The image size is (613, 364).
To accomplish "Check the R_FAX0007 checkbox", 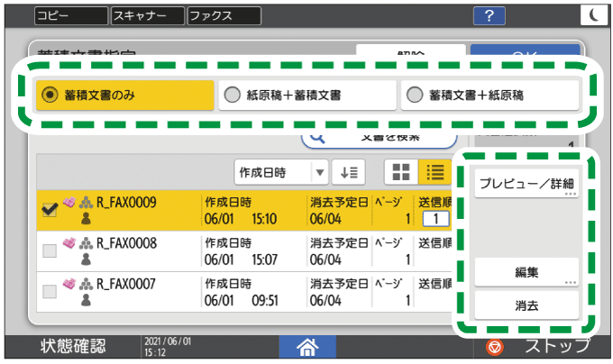I will click(50, 291).
